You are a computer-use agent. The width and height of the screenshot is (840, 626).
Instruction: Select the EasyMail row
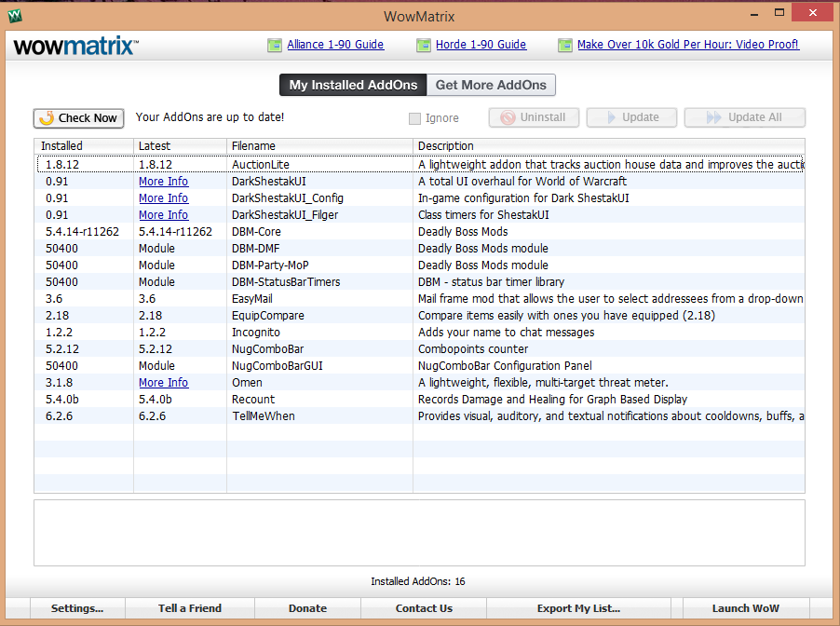pyautogui.click(x=419, y=298)
